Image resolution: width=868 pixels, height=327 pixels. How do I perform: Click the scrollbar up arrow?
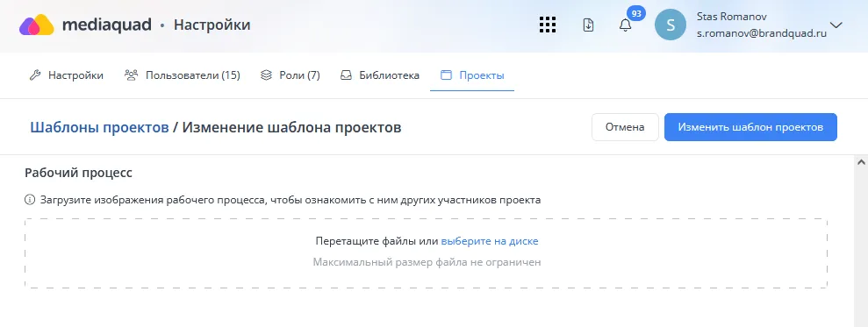pyautogui.click(x=861, y=163)
